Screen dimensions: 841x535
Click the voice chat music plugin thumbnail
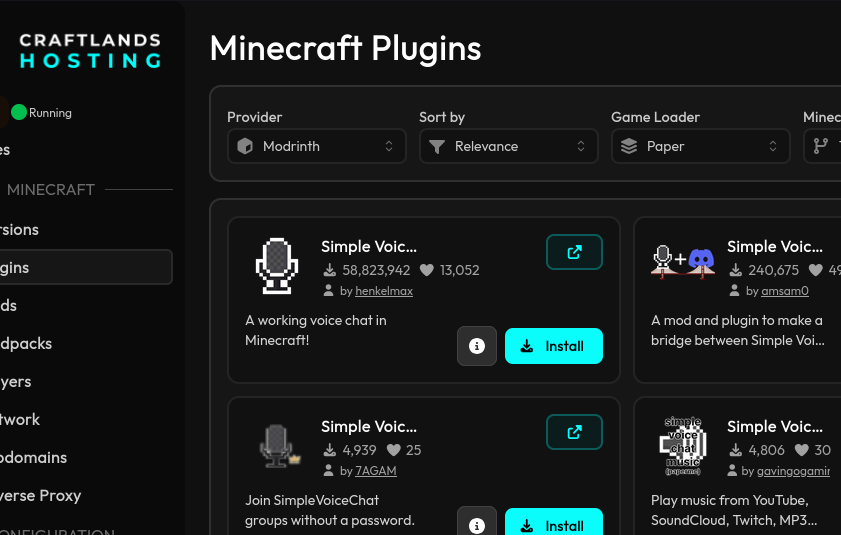(683, 446)
